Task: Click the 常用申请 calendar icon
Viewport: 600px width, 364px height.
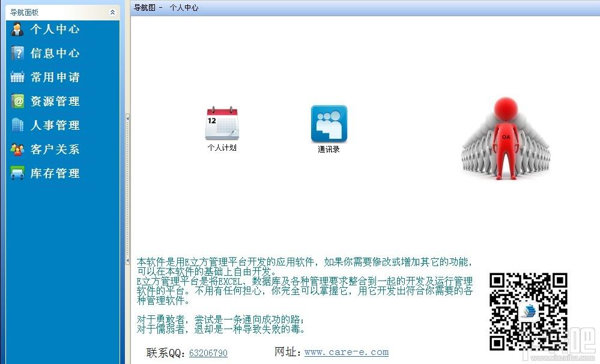Action: tap(17, 77)
